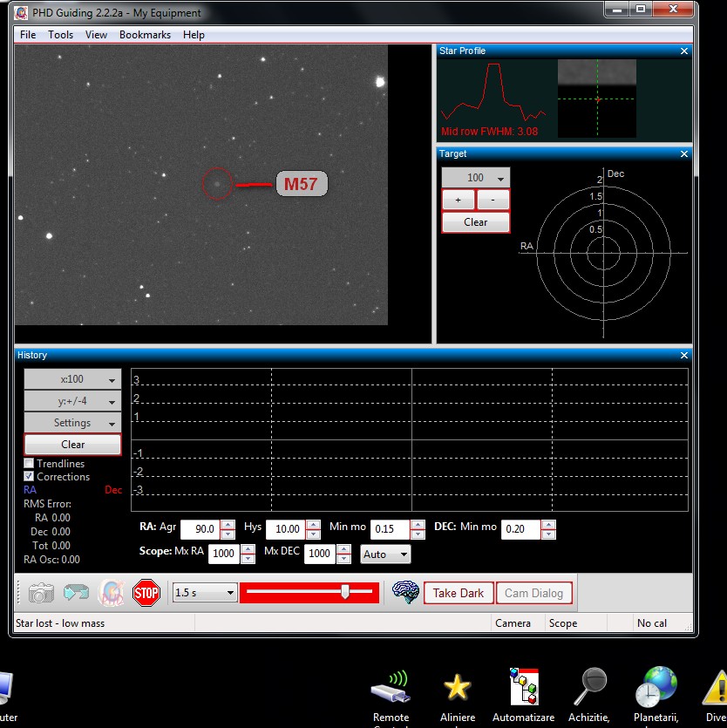This screenshot has height=728, width=727.
Task: Open the View menu
Action: point(96,35)
